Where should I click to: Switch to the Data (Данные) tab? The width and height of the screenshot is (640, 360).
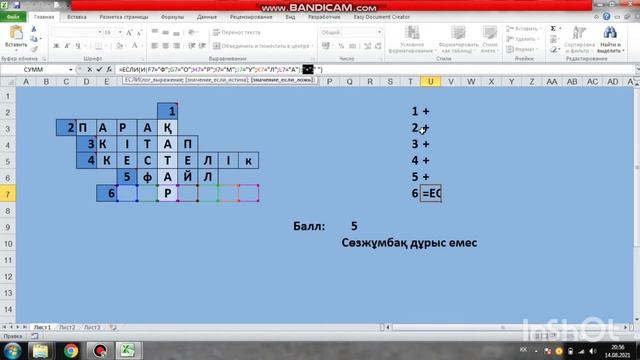click(207, 17)
